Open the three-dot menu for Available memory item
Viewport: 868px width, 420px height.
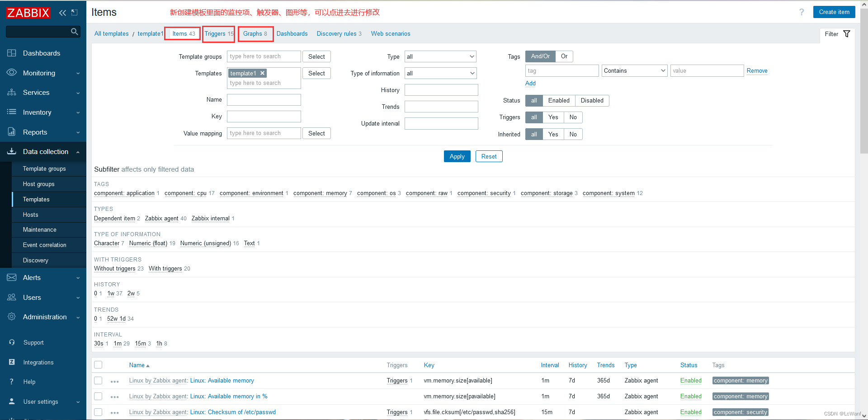115,381
